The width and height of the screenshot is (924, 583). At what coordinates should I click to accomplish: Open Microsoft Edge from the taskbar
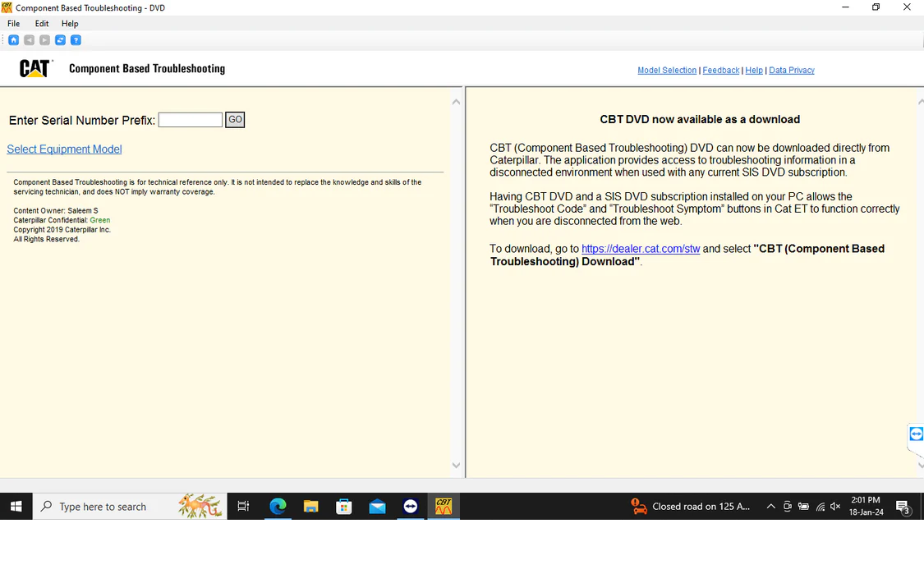[278, 507]
